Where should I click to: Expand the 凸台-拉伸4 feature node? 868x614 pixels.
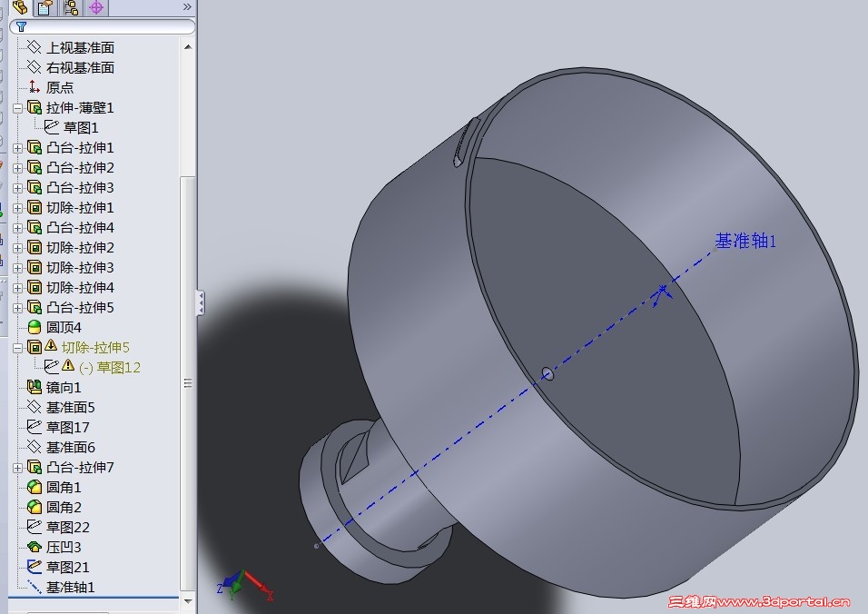pyautogui.click(x=18, y=228)
